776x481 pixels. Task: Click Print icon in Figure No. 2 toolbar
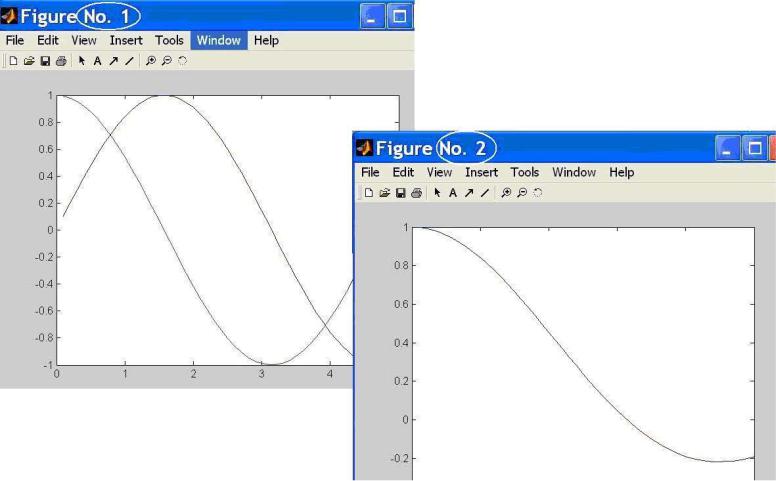pyautogui.click(x=417, y=193)
